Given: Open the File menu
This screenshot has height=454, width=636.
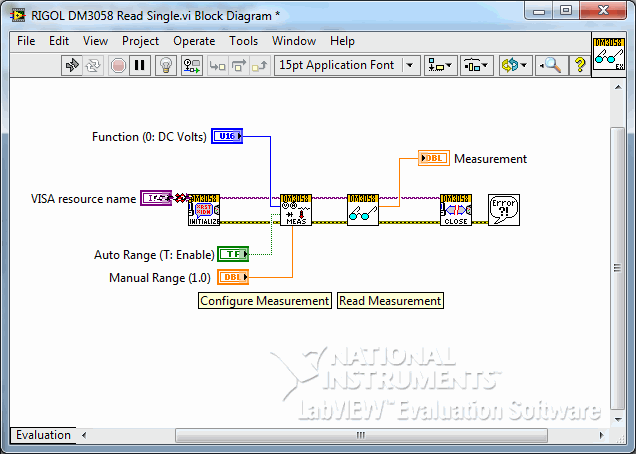Looking at the screenshot, I should coord(26,41).
